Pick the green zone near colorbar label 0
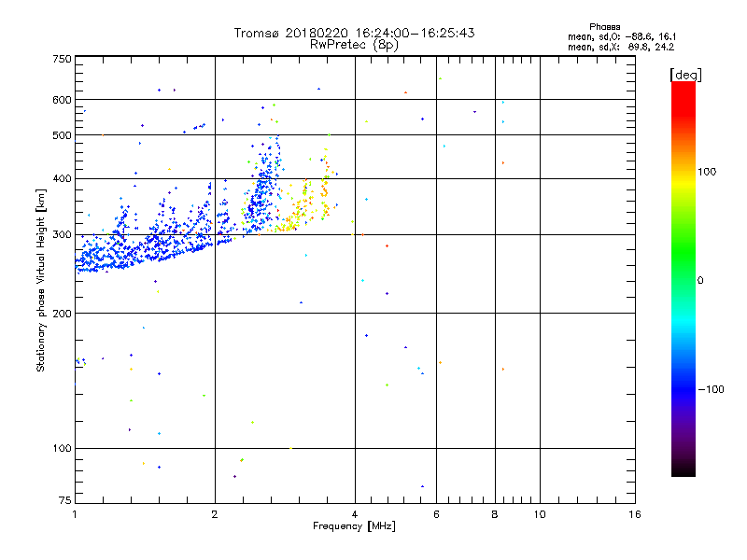 (684, 280)
